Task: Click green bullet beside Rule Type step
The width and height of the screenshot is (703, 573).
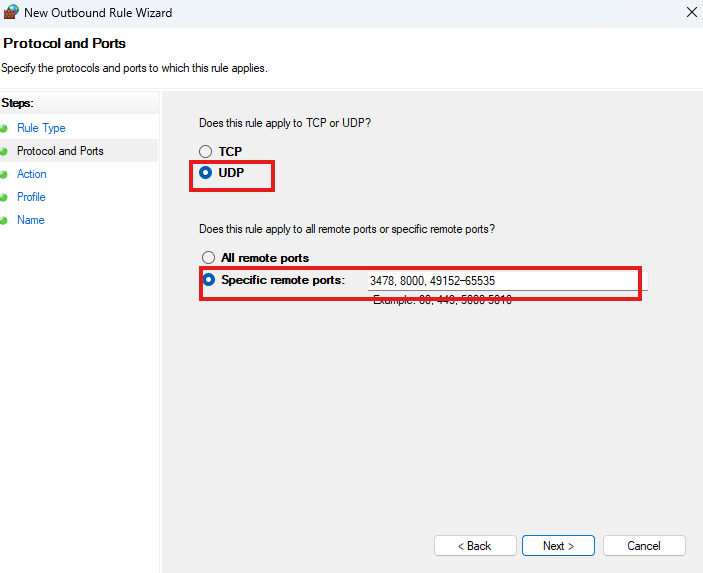Action: tap(4, 129)
